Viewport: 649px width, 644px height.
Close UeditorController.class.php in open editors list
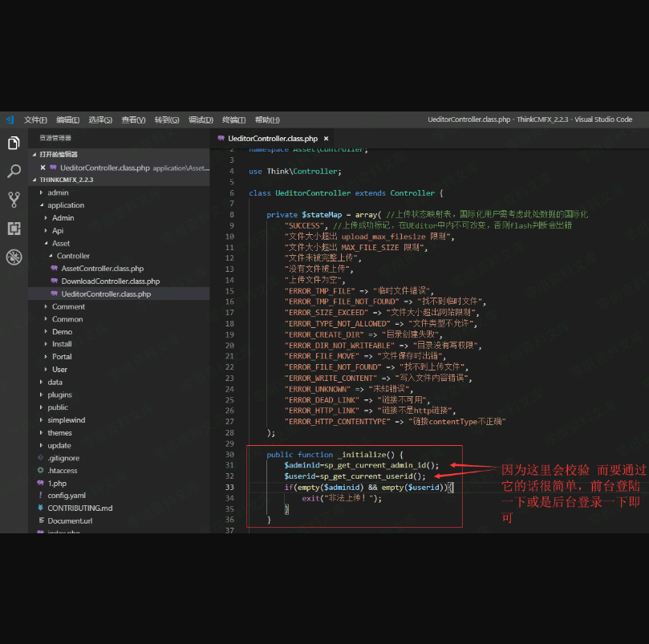[43, 168]
